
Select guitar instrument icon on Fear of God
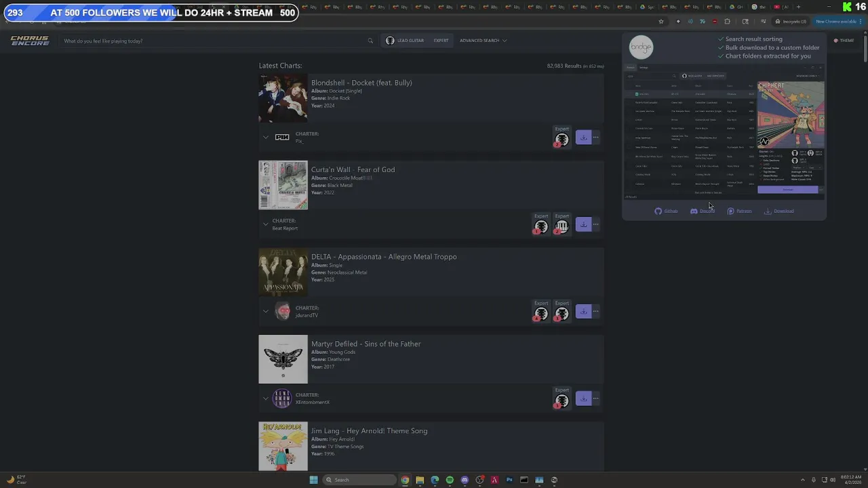click(x=540, y=227)
